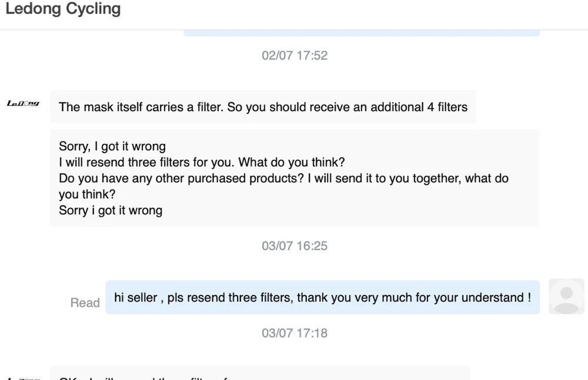Click the Ledong Cycling chat title

pyautogui.click(x=63, y=9)
